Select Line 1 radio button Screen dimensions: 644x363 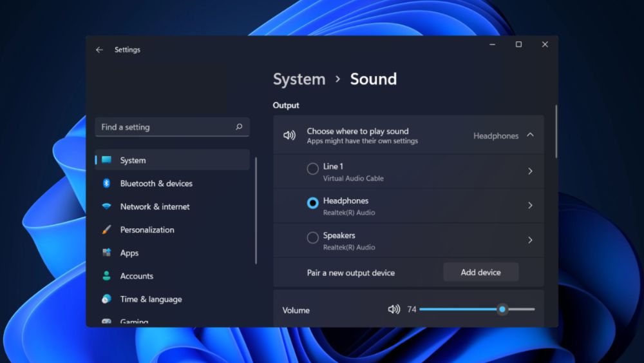312,168
